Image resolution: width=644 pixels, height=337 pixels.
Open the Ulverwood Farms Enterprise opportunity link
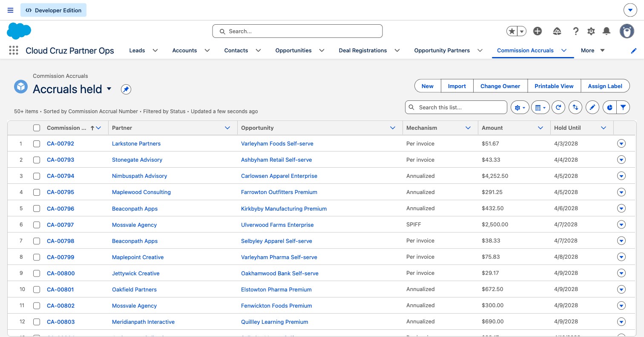pos(277,225)
